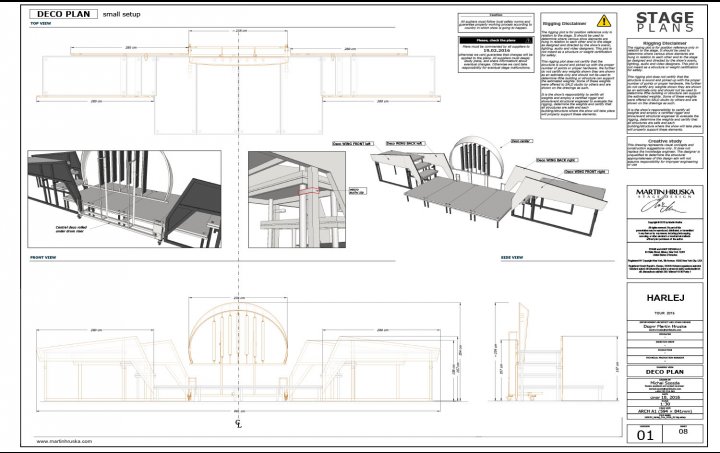720x453 pixels.
Task: Click the arch deco in the front view
Action: (x=238, y=334)
